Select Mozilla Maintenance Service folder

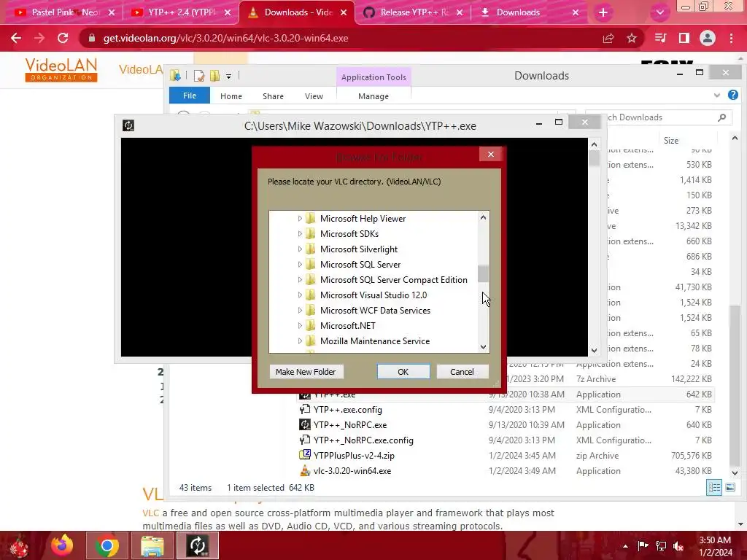[374, 341]
